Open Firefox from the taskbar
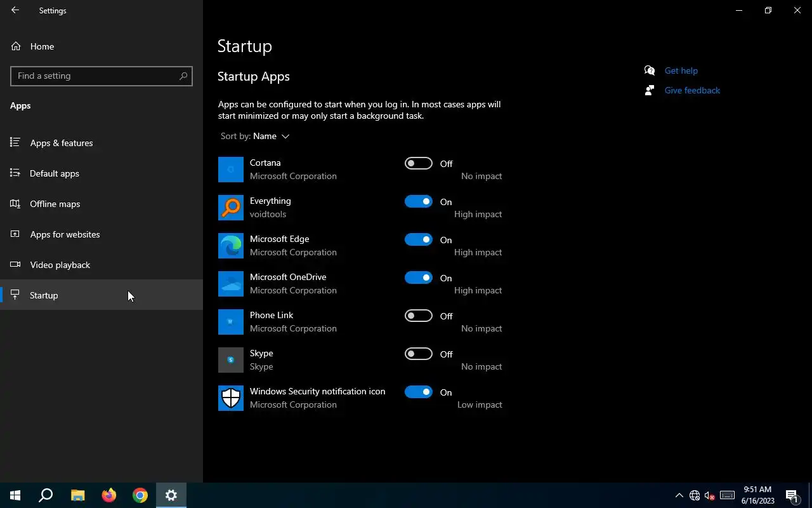Screen dimensions: 812x508 pyautogui.click(x=109, y=495)
